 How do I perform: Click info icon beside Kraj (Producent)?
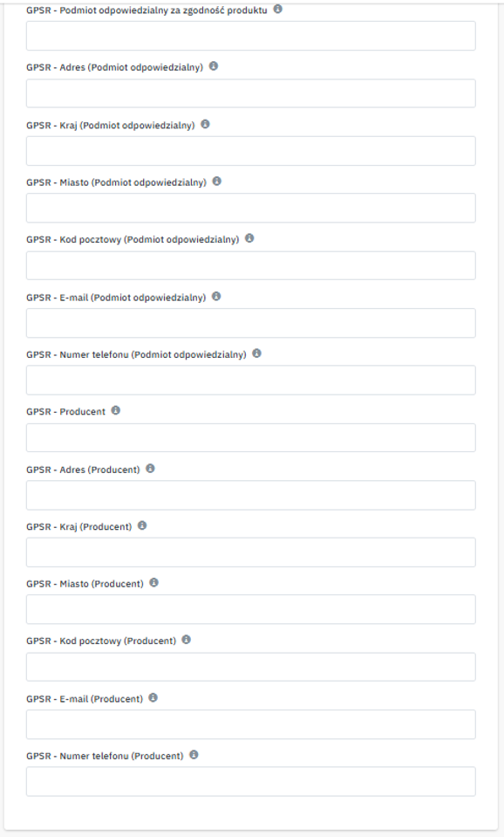pyautogui.click(x=142, y=525)
